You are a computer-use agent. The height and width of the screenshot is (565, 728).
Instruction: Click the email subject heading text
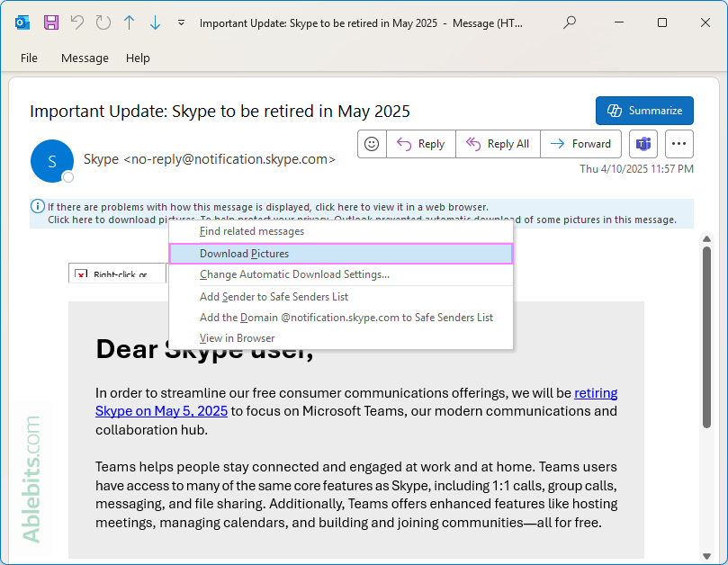coord(220,112)
